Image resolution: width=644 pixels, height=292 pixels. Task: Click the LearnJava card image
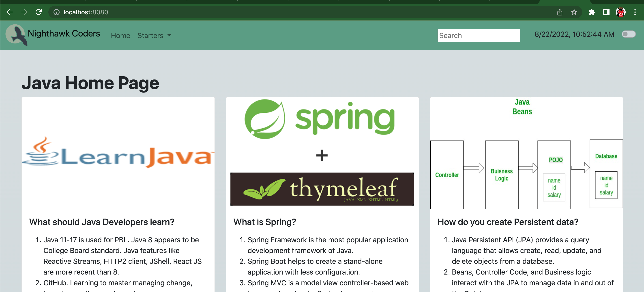[x=118, y=152]
